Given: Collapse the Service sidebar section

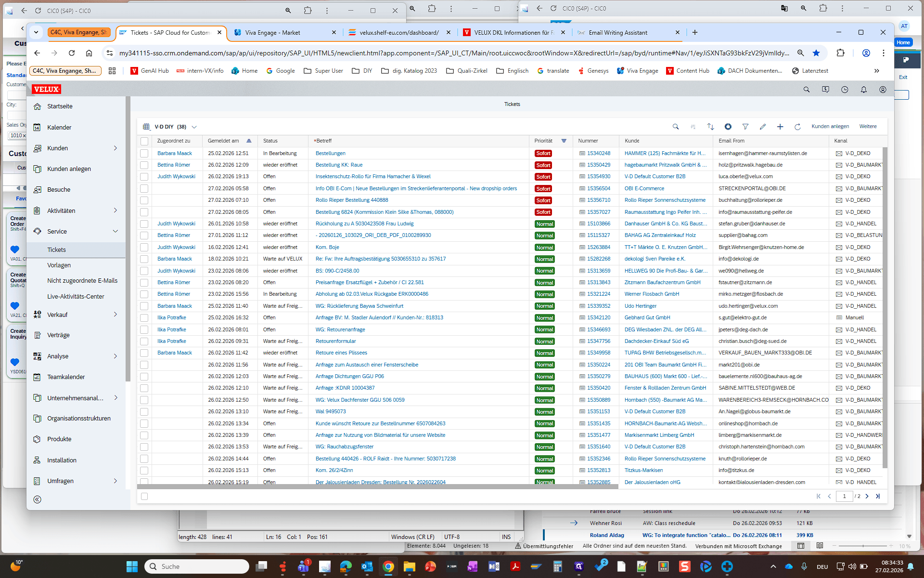Looking at the screenshot, I should [115, 231].
